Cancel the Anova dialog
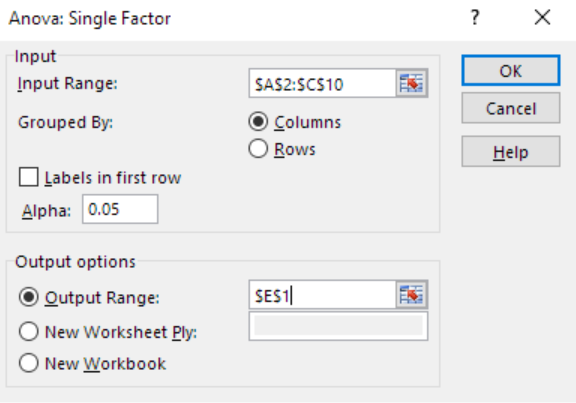576x403 pixels. click(511, 108)
